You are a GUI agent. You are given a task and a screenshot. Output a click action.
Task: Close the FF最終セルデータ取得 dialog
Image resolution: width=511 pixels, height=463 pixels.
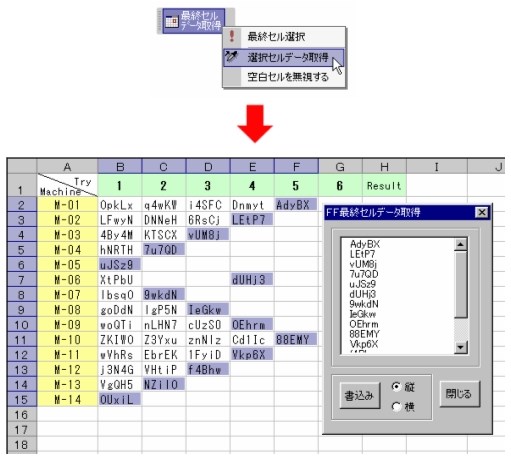(x=482, y=212)
